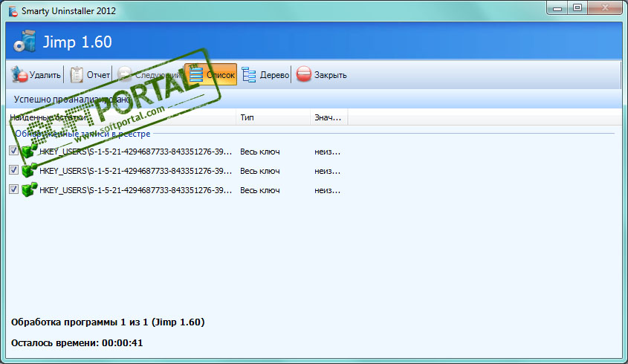Click 'Весь ключ' in the second row
Image resolution: width=628 pixels, height=364 pixels.
pos(260,171)
